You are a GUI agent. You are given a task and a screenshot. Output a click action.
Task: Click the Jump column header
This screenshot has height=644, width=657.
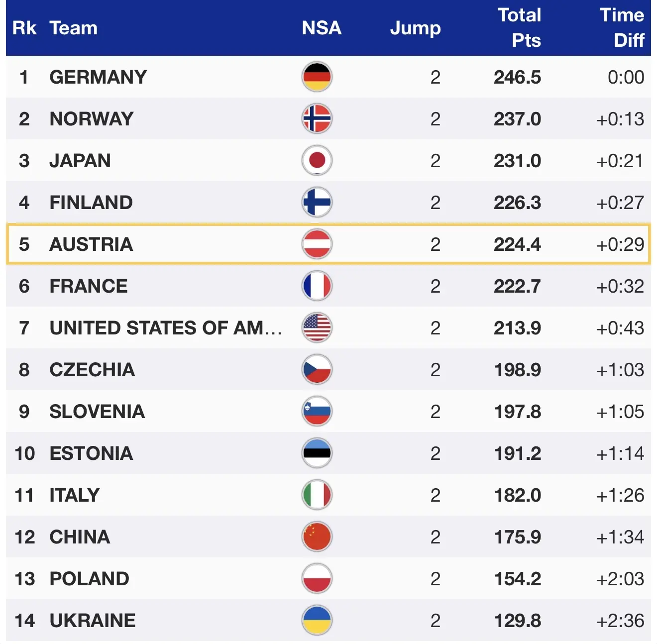tap(415, 28)
